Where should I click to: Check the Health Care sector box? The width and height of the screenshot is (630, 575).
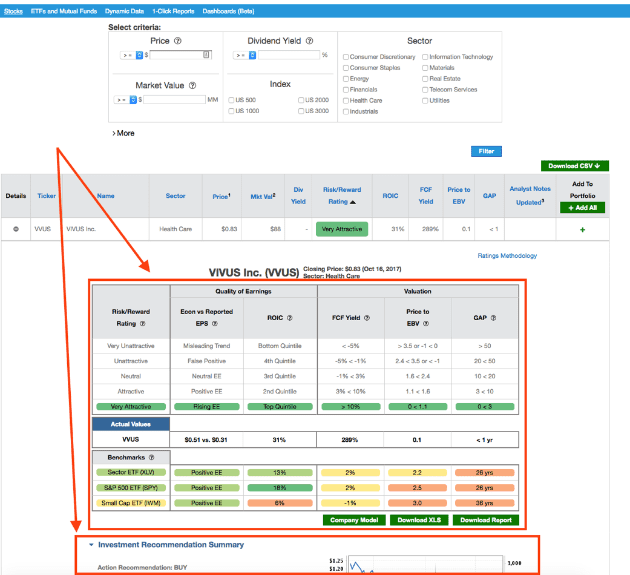coord(346,100)
